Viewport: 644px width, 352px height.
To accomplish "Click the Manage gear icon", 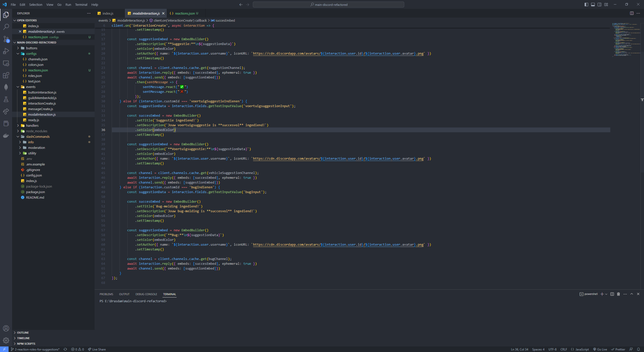I will click(x=6, y=340).
